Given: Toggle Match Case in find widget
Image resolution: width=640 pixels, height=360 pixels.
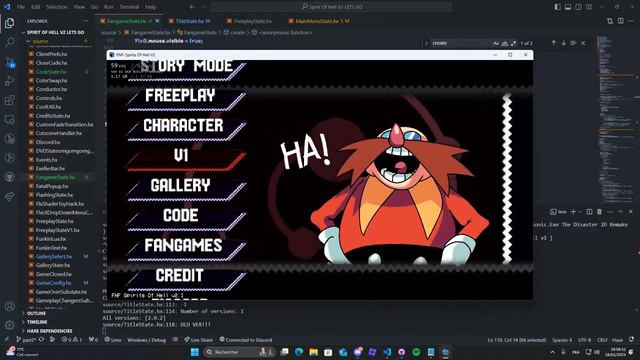Looking at the screenshot, I should 496,43.
